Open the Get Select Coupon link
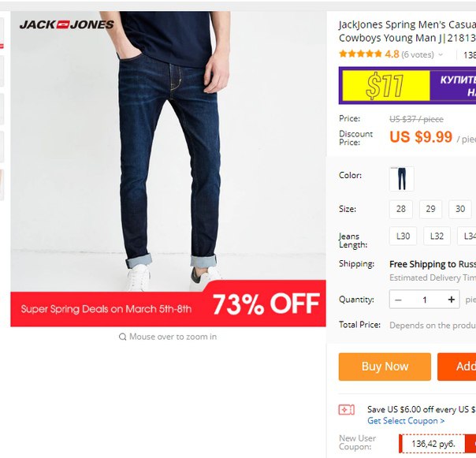Image resolution: width=476 pixels, height=458 pixels. [x=406, y=421]
